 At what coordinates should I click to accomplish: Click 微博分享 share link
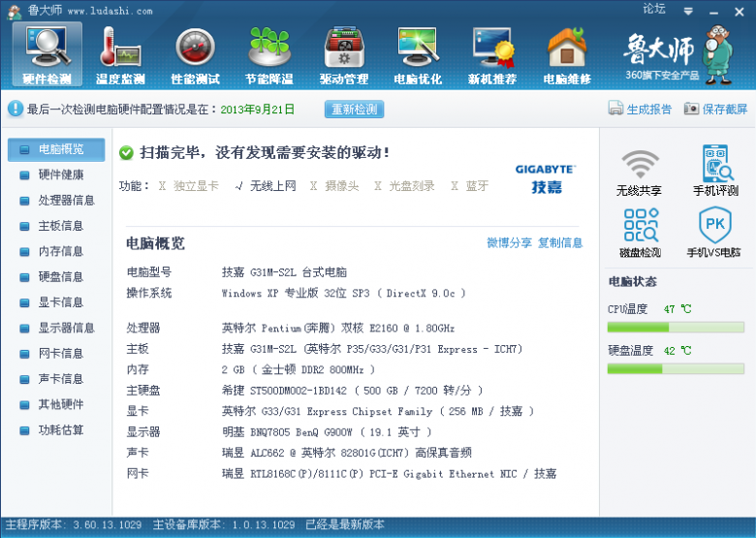tap(509, 243)
